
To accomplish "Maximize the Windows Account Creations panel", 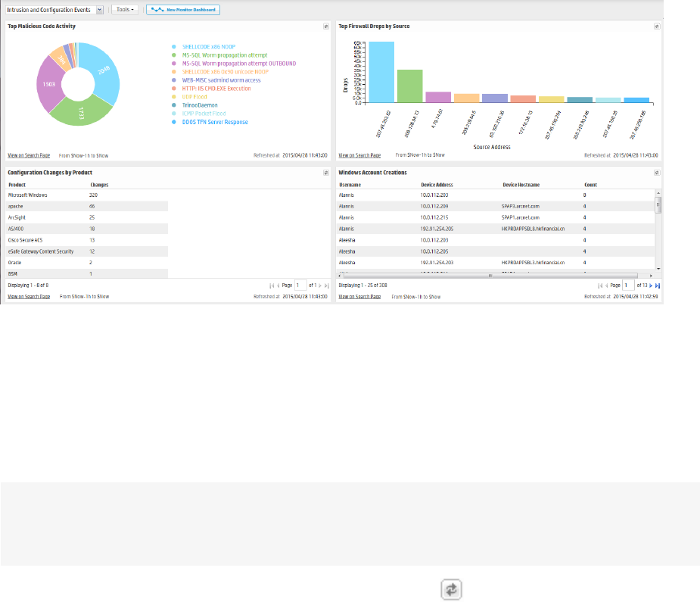I will tap(657, 173).
